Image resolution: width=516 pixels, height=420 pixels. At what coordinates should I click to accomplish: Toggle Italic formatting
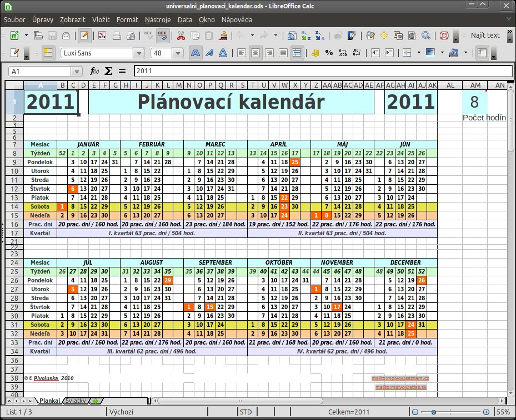209,53
